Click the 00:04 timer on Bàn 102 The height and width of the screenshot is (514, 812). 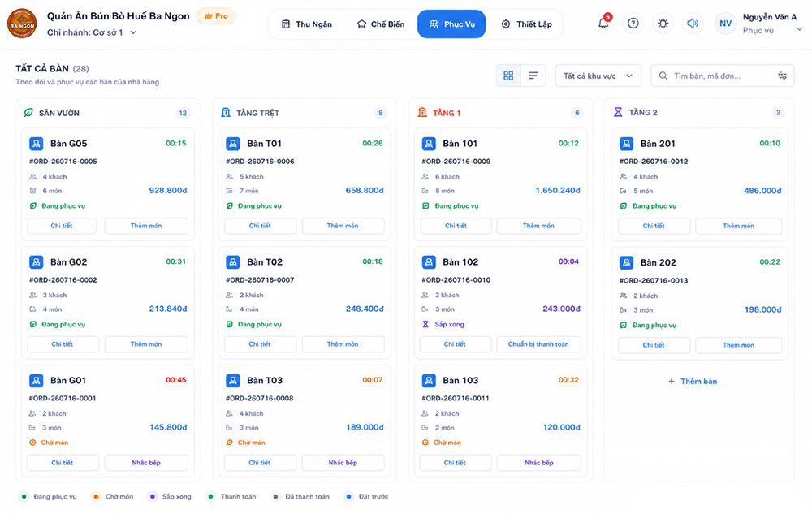[x=568, y=261]
